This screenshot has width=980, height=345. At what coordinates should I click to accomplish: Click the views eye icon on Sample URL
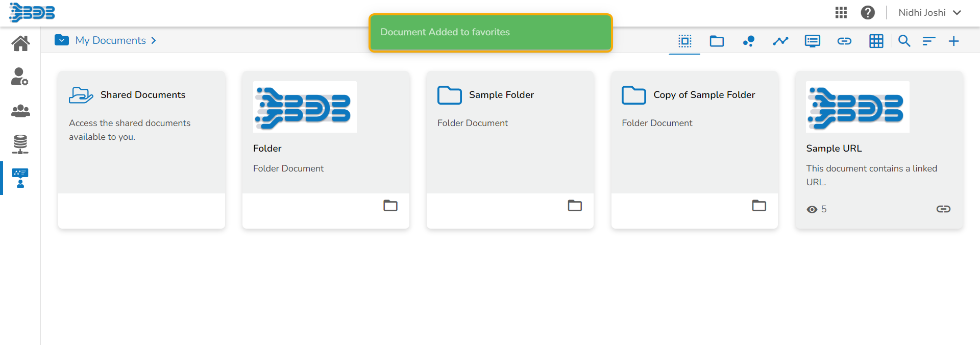coord(812,209)
